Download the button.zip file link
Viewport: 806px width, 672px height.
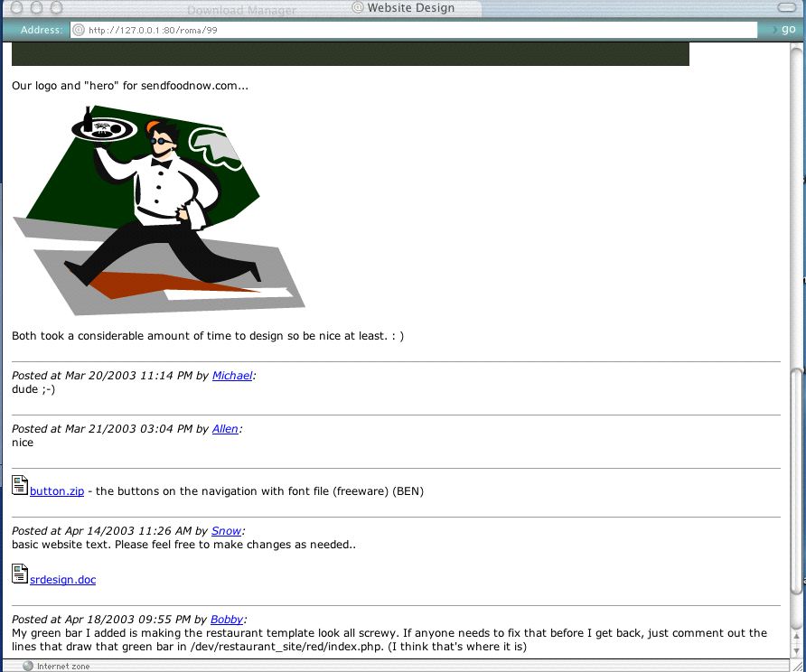tap(57, 491)
